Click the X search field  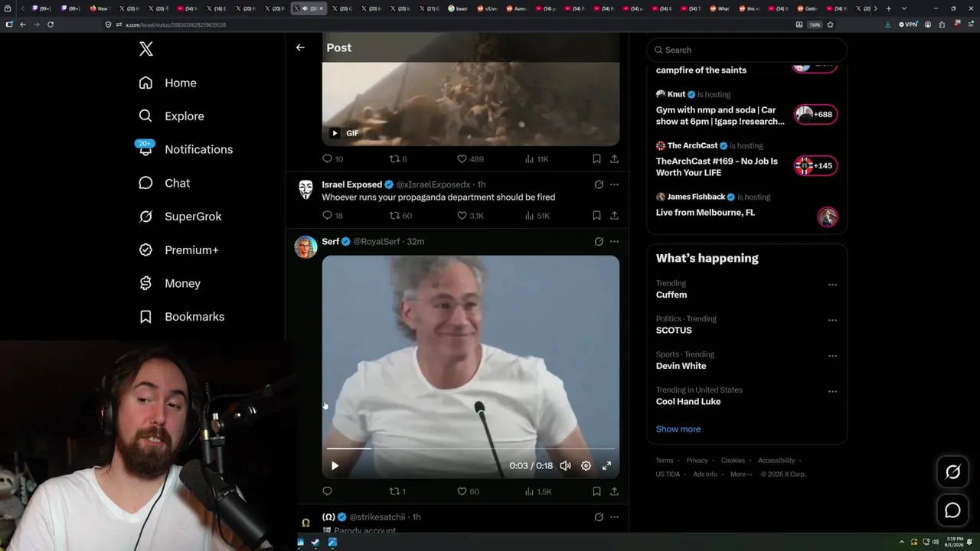click(x=746, y=50)
